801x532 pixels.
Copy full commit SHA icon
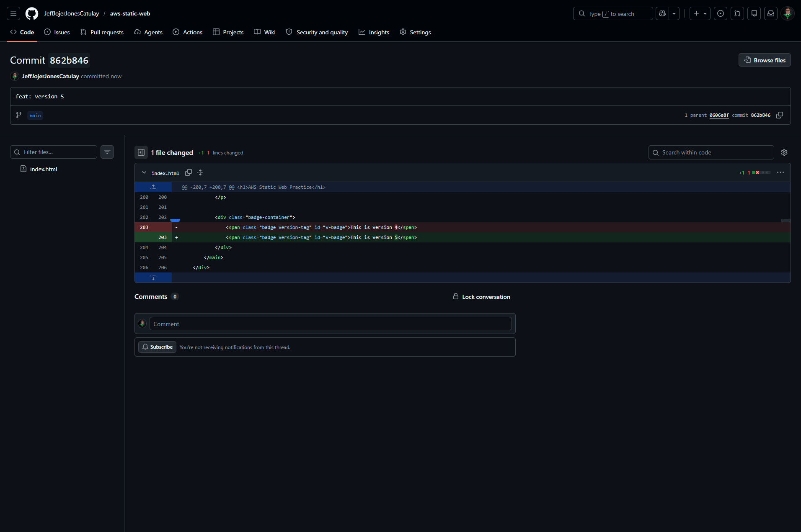click(780, 115)
